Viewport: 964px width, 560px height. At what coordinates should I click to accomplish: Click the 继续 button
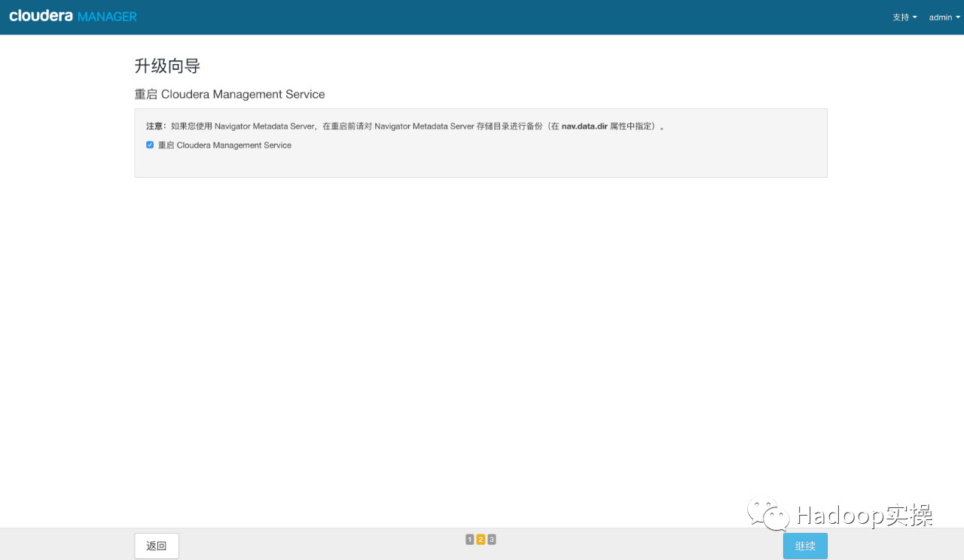click(805, 546)
